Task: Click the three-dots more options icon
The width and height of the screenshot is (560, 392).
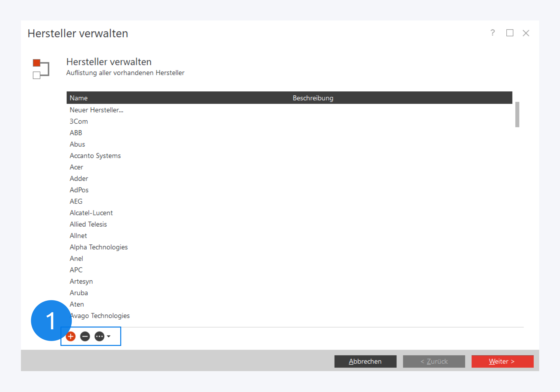Action: [x=99, y=336]
